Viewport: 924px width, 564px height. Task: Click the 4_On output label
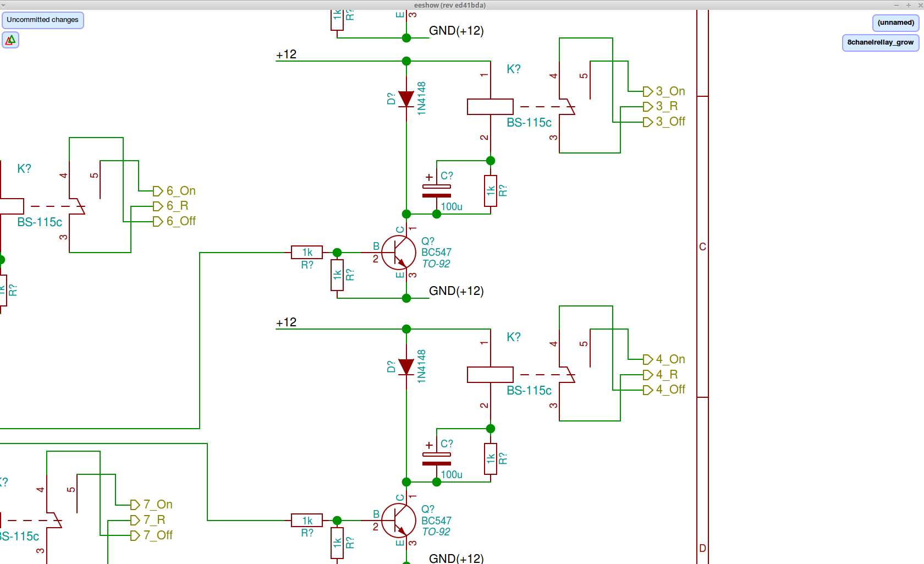670,359
